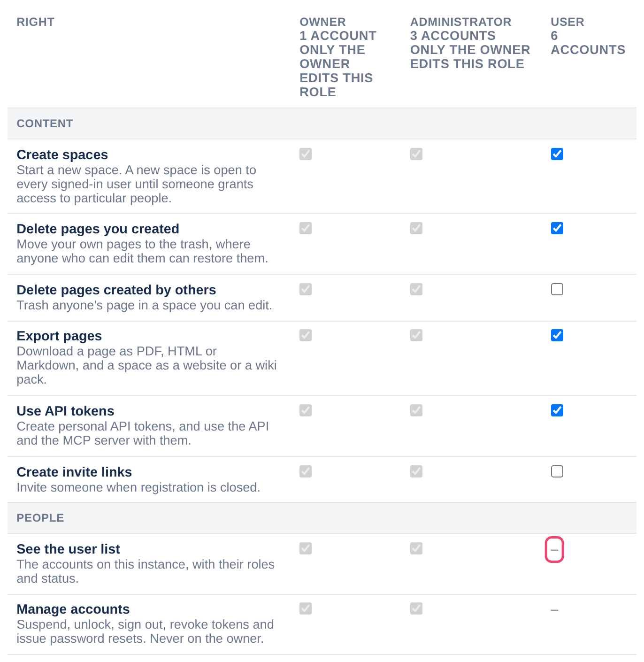Click the Owner checkbox for Create spaces
The width and height of the screenshot is (644, 662).
[306, 154]
